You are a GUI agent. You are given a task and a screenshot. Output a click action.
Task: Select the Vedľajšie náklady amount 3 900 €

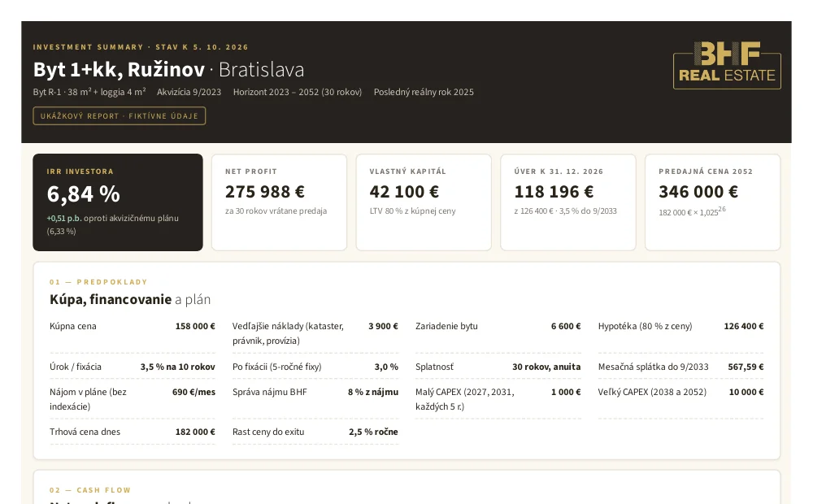point(383,326)
